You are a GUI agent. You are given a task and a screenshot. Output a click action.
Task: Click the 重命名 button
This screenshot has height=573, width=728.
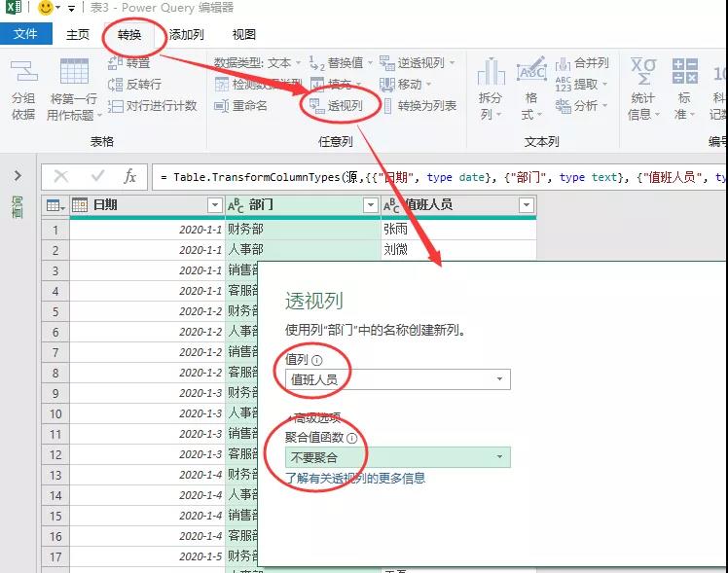(240, 106)
